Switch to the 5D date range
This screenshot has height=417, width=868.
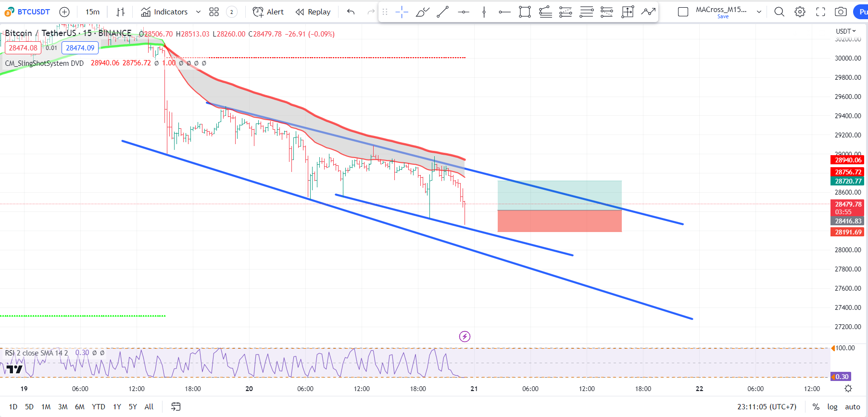click(x=29, y=407)
